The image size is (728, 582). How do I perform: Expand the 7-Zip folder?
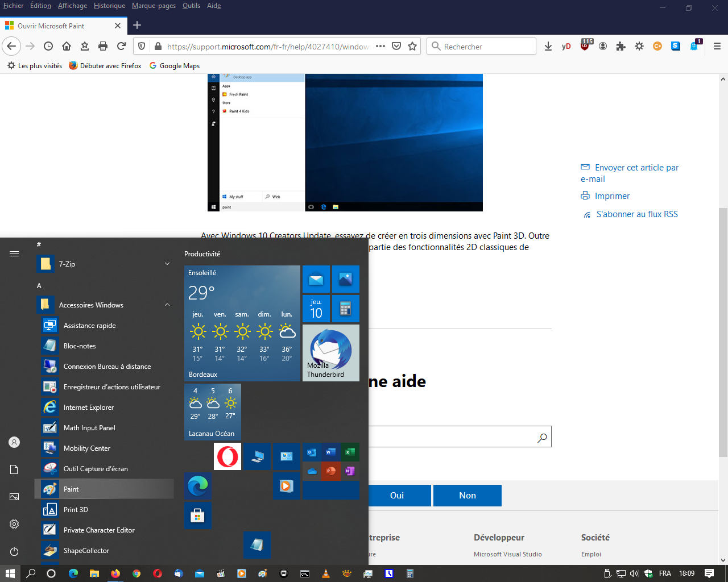click(x=104, y=264)
